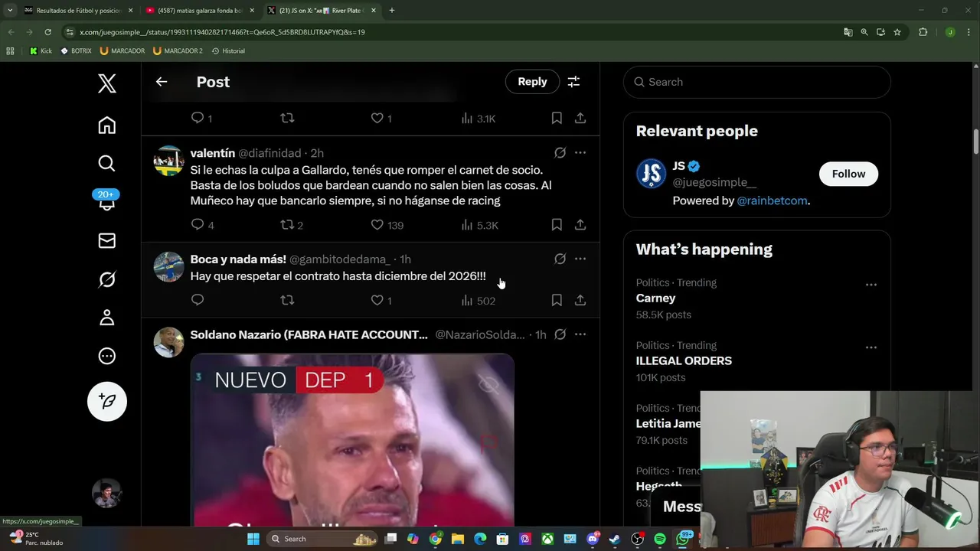Open Profile icon in the sidebar
The width and height of the screenshot is (980, 551).
click(x=107, y=318)
